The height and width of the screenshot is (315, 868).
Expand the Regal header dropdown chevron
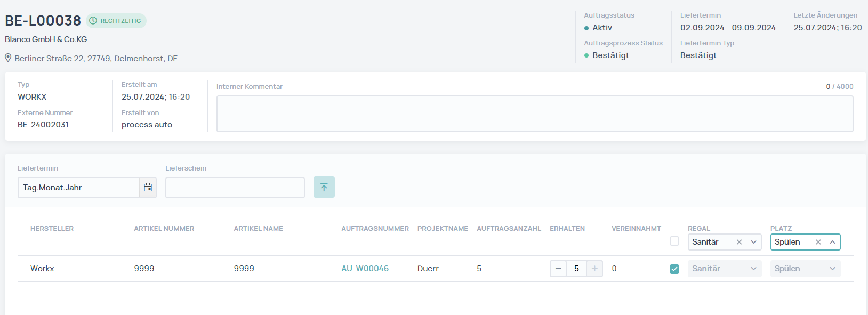[753, 242]
